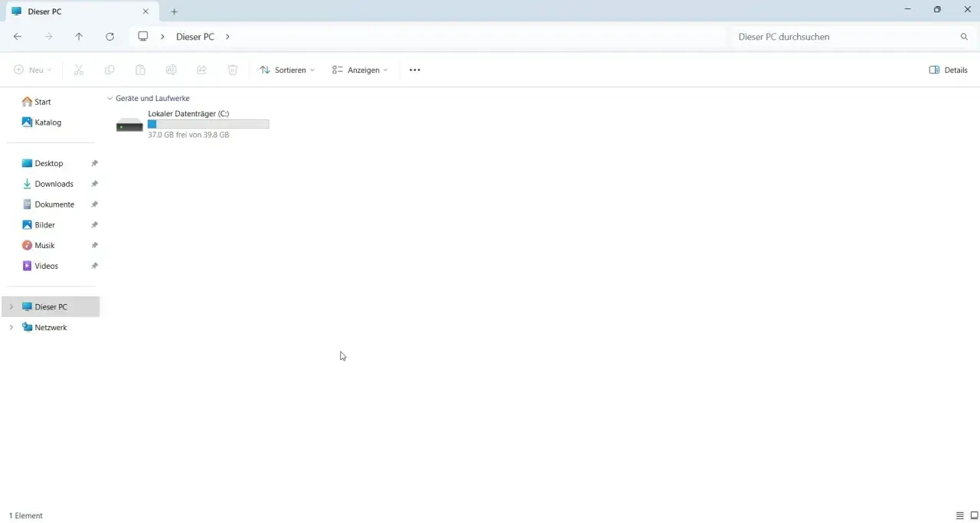Expand Dieser PC tree node
Viewport: 980px width, 523px height.
pyautogui.click(x=11, y=306)
